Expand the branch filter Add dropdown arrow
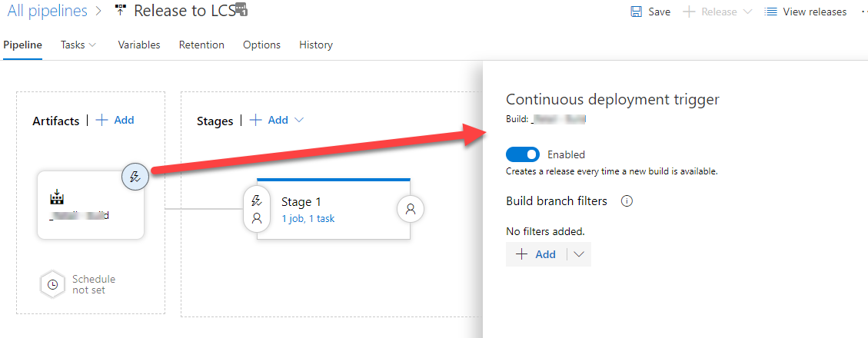This screenshot has height=338, width=868. (579, 254)
